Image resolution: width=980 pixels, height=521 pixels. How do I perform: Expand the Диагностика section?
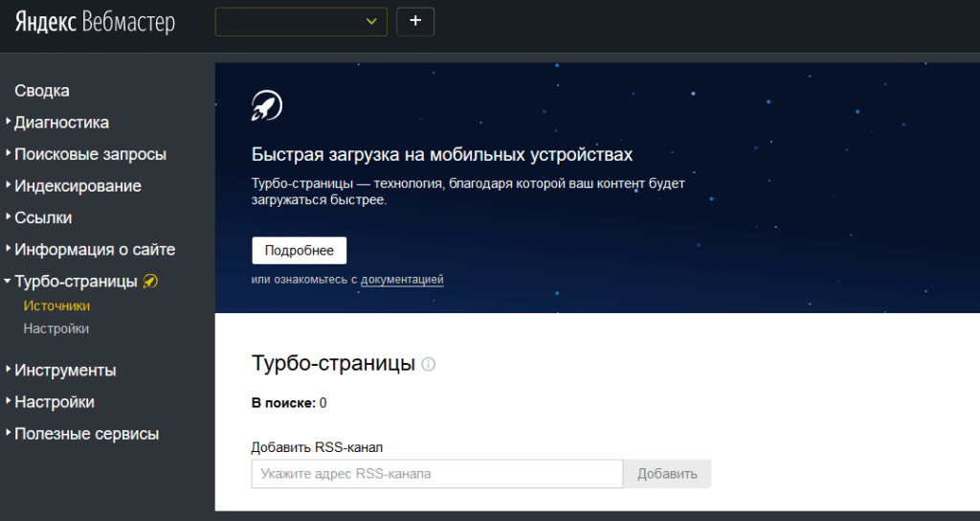click(x=61, y=123)
